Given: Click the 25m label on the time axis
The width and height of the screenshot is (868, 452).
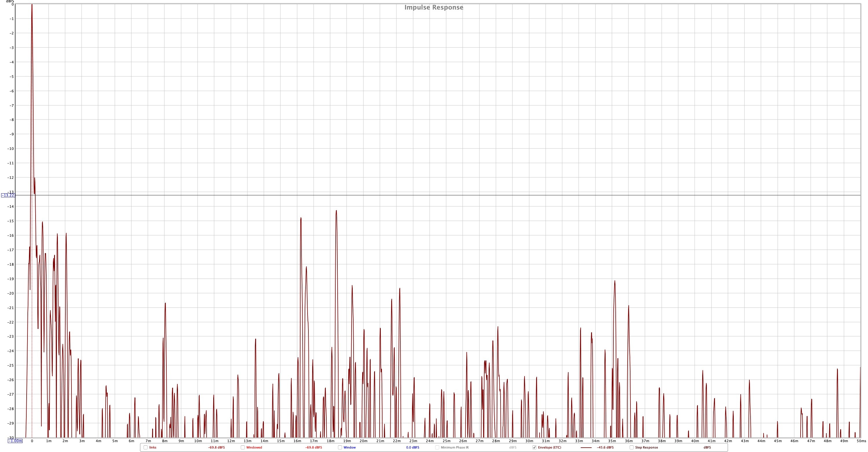Looking at the screenshot, I should 446,441.
